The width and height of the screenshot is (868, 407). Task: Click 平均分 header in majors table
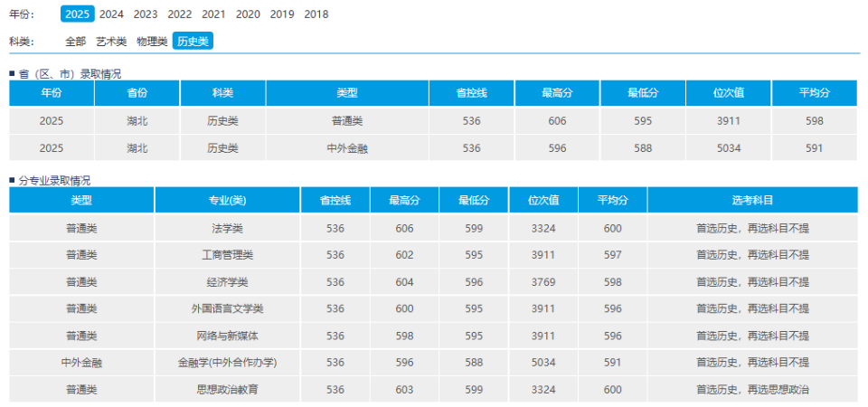click(x=613, y=200)
